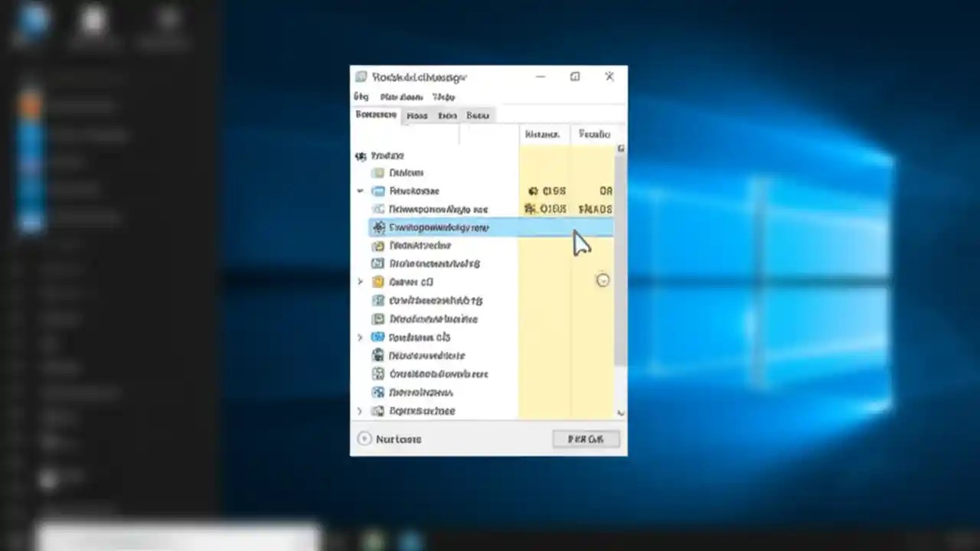Click the gear icon on the highlighted process row
980x551 pixels.
[378, 227]
